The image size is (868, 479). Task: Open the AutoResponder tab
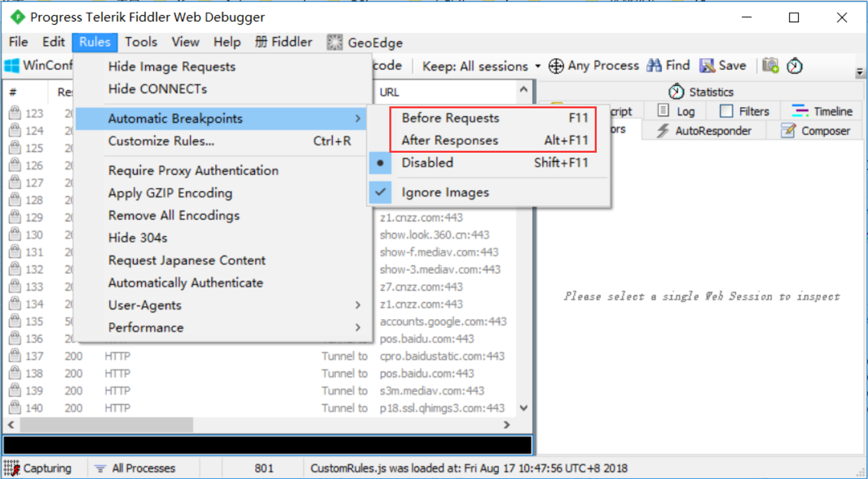pyautogui.click(x=703, y=131)
